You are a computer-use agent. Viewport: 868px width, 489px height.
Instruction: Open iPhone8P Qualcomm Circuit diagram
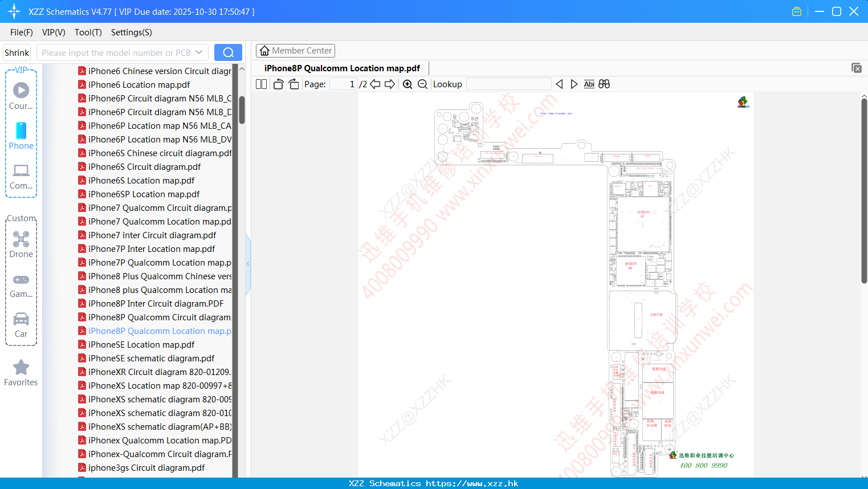pyautogui.click(x=160, y=317)
